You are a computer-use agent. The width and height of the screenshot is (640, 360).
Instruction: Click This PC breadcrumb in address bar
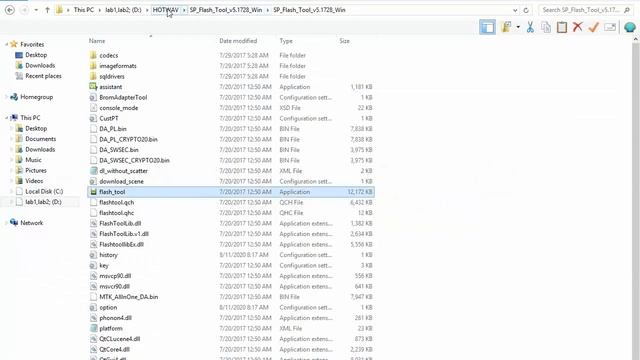pos(84,10)
